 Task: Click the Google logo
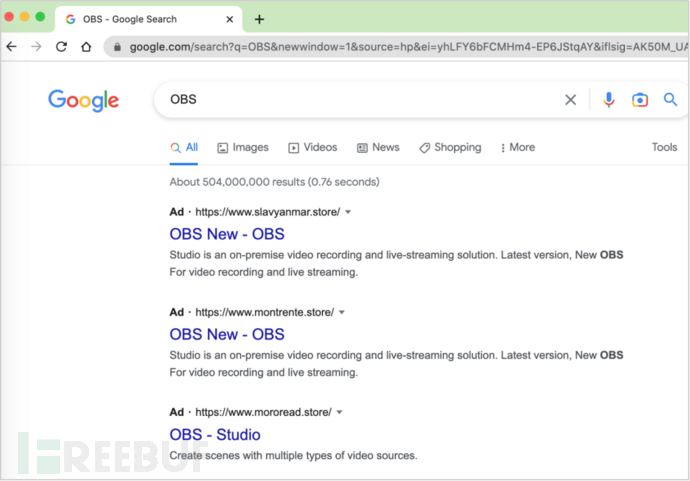click(83, 100)
